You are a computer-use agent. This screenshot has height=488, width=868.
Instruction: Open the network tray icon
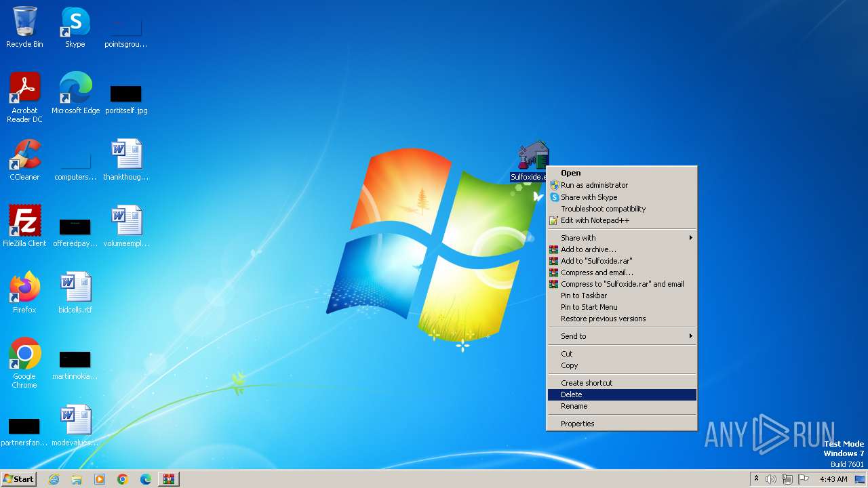click(787, 479)
